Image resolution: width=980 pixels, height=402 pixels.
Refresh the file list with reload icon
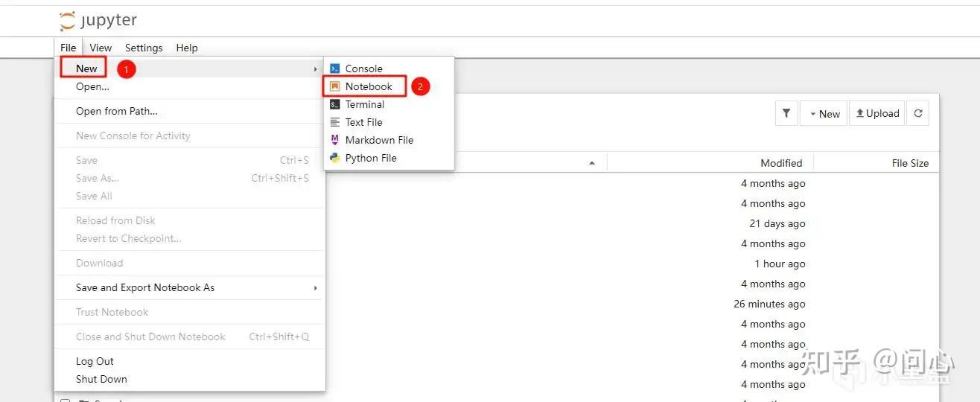tap(918, 113)
